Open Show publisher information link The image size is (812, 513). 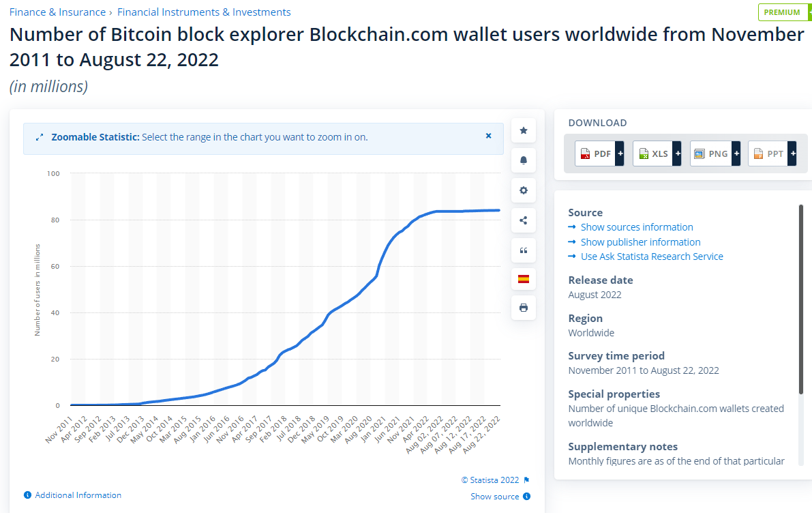point(640,242)
